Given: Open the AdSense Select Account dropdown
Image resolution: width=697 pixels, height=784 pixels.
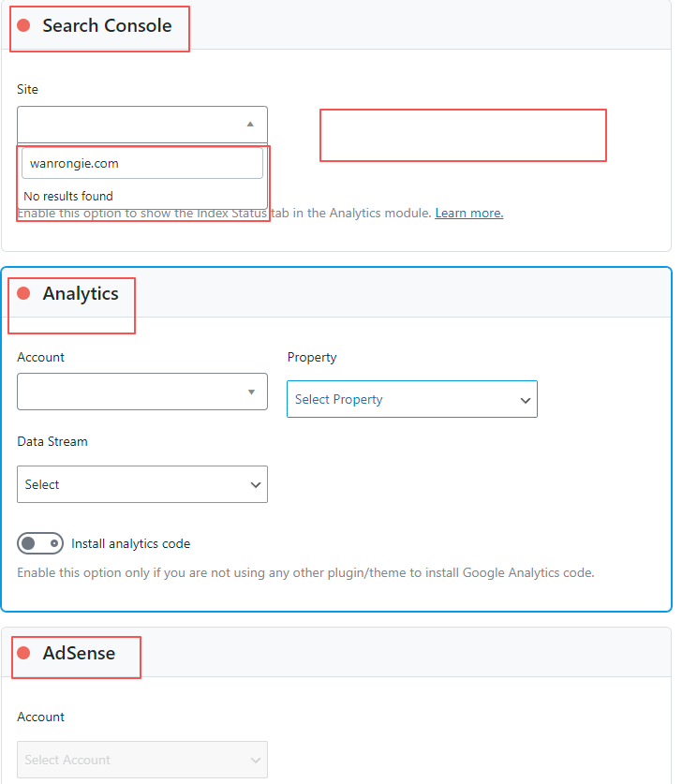Looking at the screenshot, I should (x=142, y=760).
